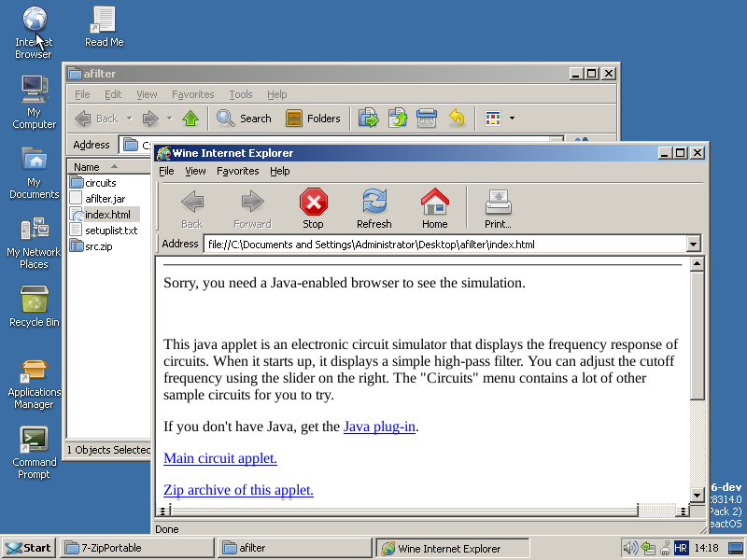747x560 pixels.
Task: Select the My Documents desktop icon
Action: [x=34, y=174]
